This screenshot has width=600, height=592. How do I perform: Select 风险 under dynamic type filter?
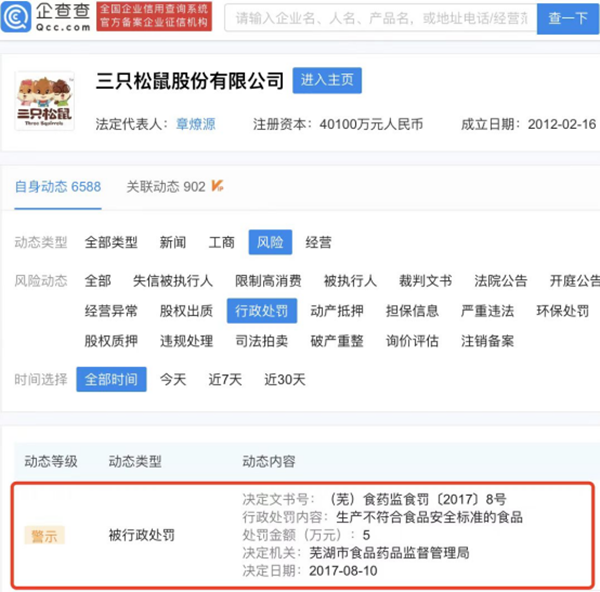(270, 242)
